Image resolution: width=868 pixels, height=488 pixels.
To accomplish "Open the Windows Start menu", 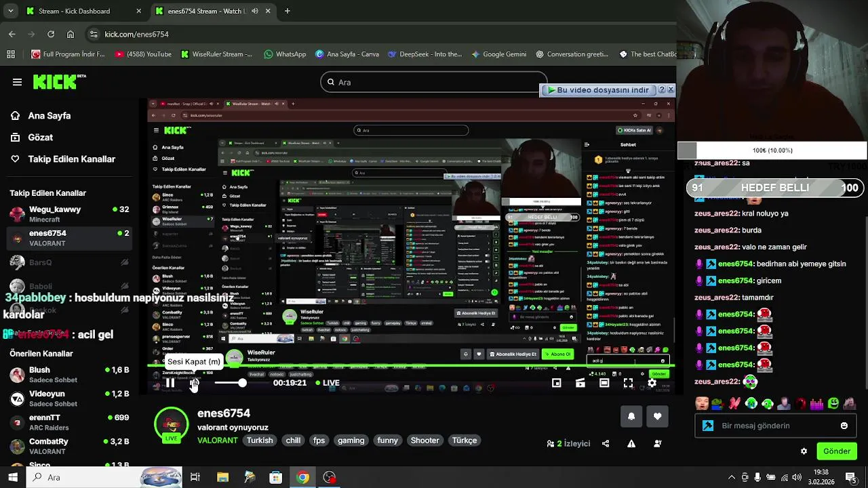I will [12, 478].
